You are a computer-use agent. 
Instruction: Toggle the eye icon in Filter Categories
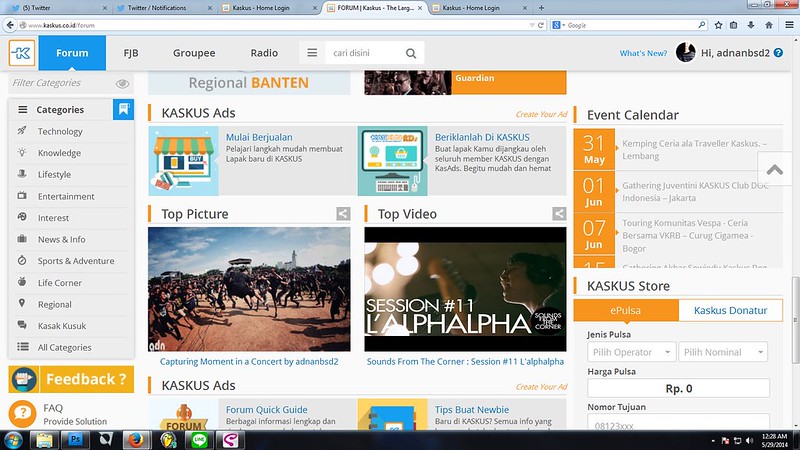[122, 84]
